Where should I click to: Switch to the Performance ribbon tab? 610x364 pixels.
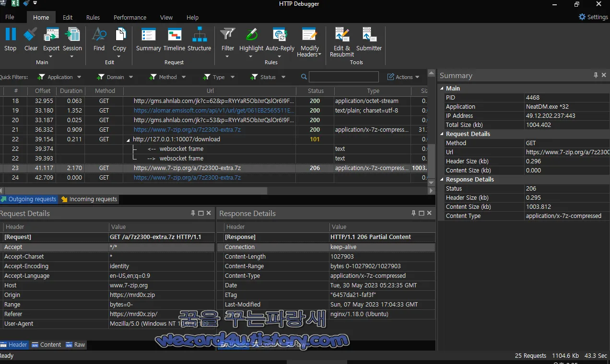coord(130,17)
